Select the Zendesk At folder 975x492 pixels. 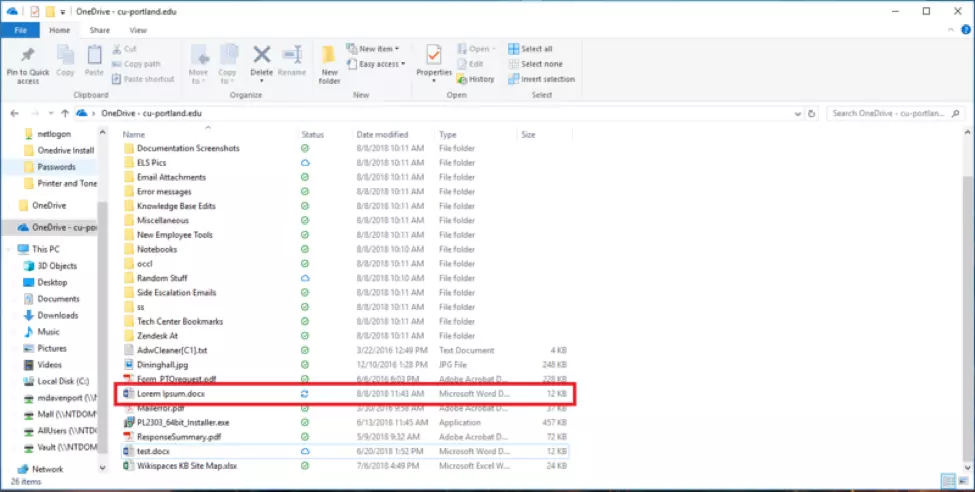(344, 336)
